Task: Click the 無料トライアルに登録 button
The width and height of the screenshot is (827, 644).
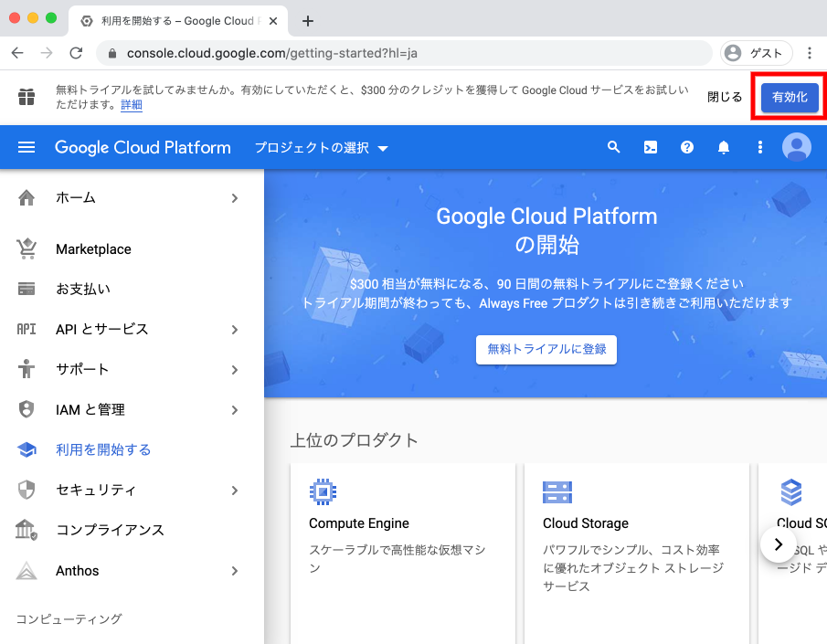Action: coord(546,349)
